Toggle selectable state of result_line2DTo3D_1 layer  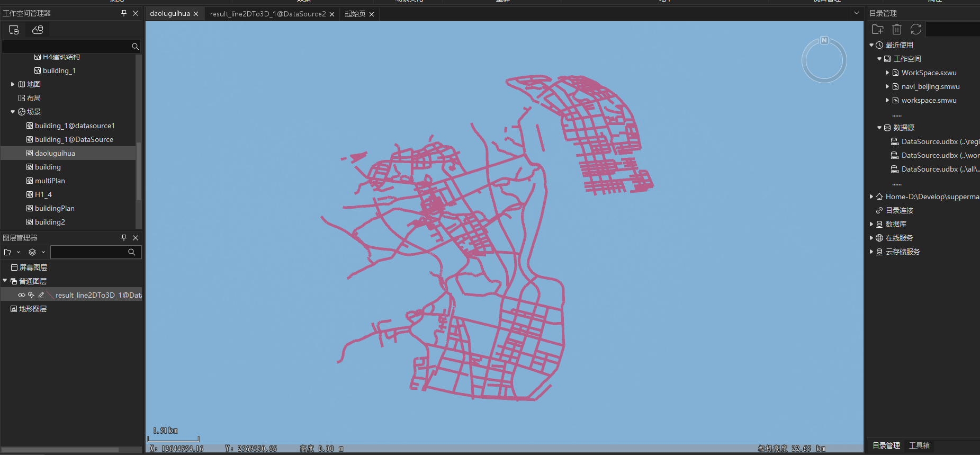click(31, 295)
